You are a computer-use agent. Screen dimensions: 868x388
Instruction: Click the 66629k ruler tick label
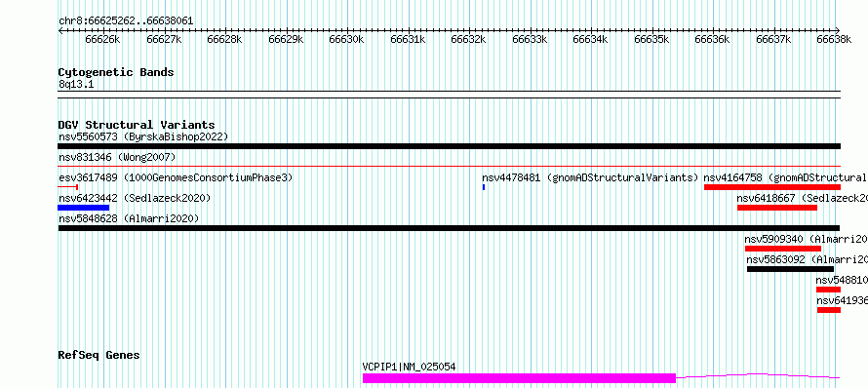(286, 40)
